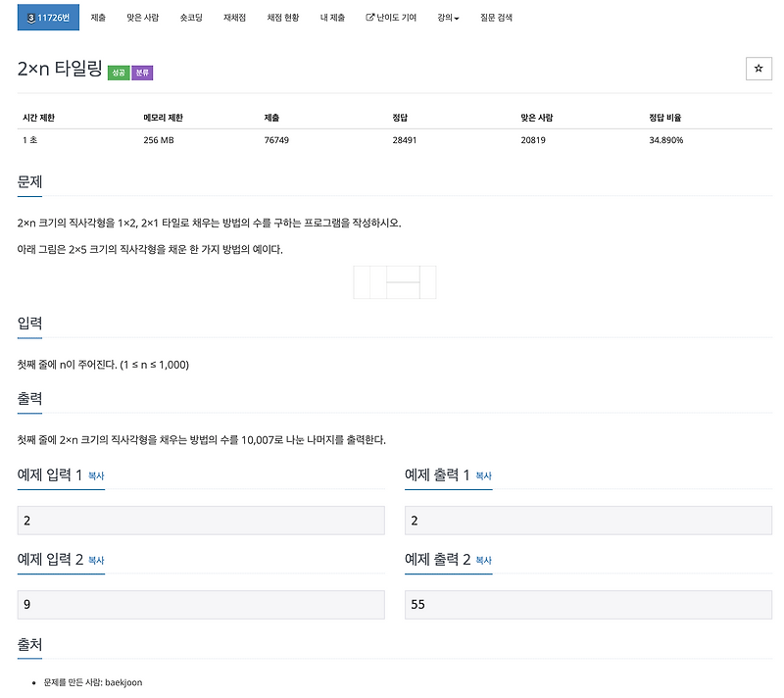
Task: Select the sample input box containing 9
Action: tap(200, 604)
